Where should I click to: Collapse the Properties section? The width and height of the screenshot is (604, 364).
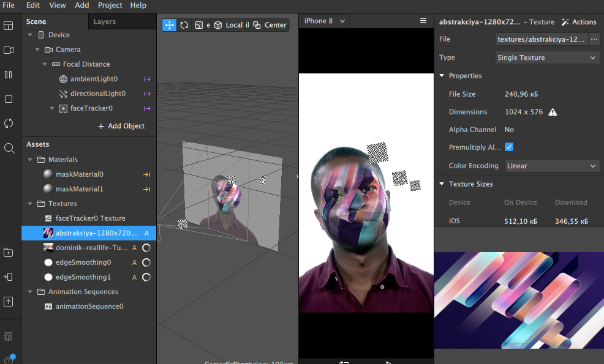click(x=442, y=76)
